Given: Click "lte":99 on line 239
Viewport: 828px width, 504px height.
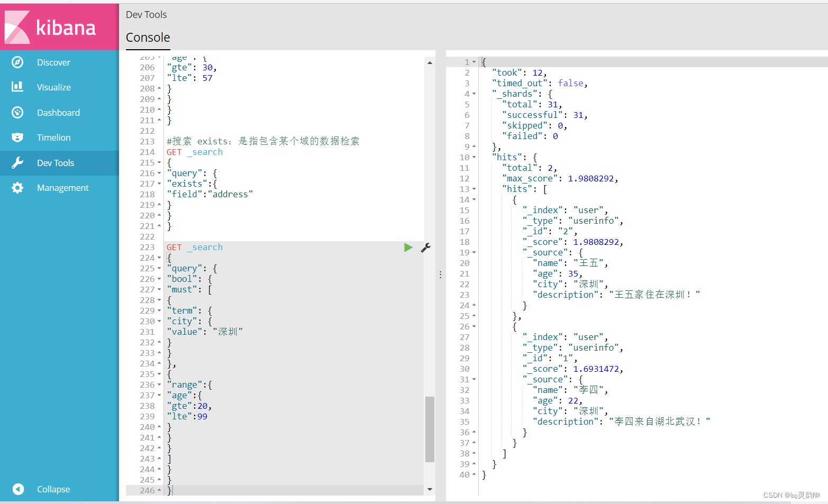Looking at the screenshot, I should click(187, 417).
